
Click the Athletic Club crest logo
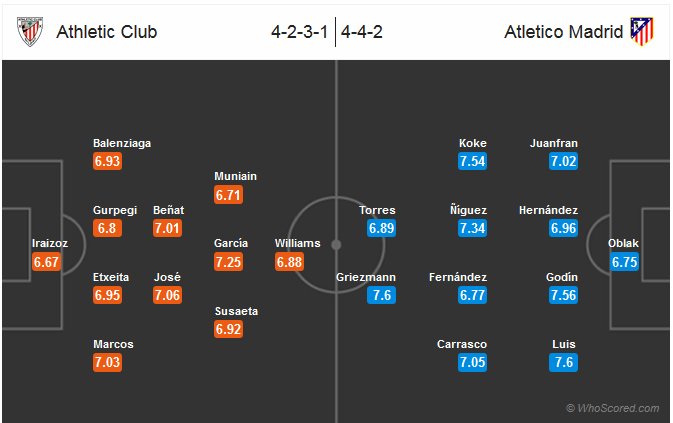coord(30,31)
